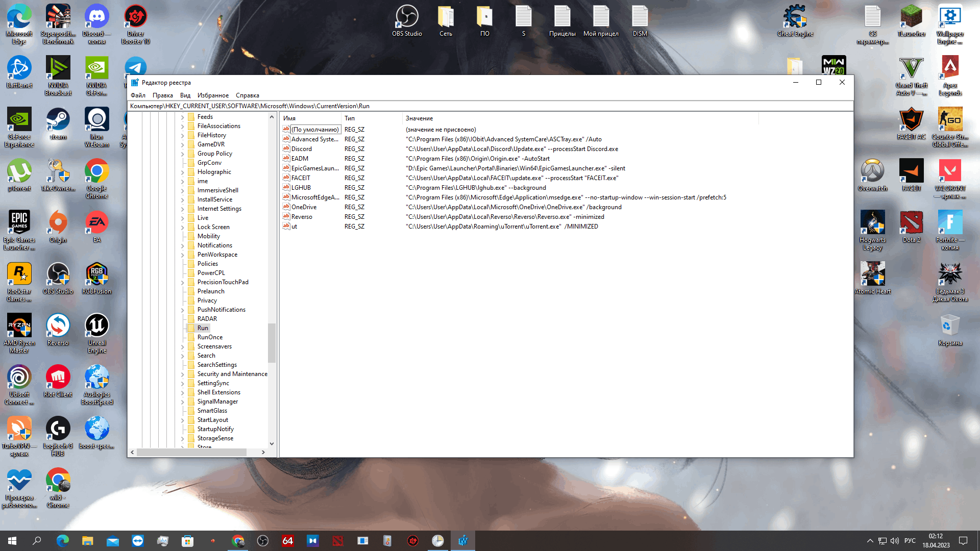The image size is (980, 551).
Task: Expand the Lock Screen key
Action: (x=182, y=227)
